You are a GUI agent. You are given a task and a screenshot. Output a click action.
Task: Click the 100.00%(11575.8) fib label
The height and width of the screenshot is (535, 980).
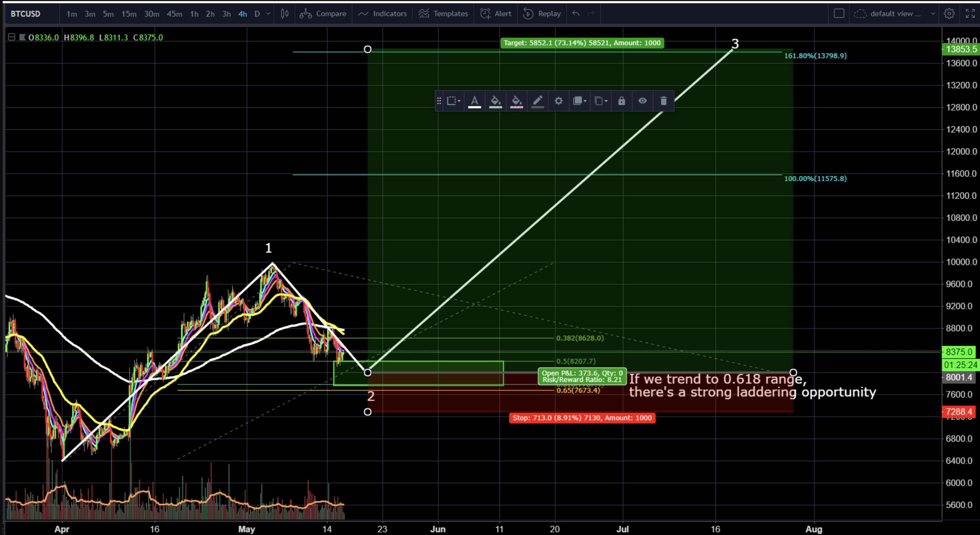coord(815,178)
